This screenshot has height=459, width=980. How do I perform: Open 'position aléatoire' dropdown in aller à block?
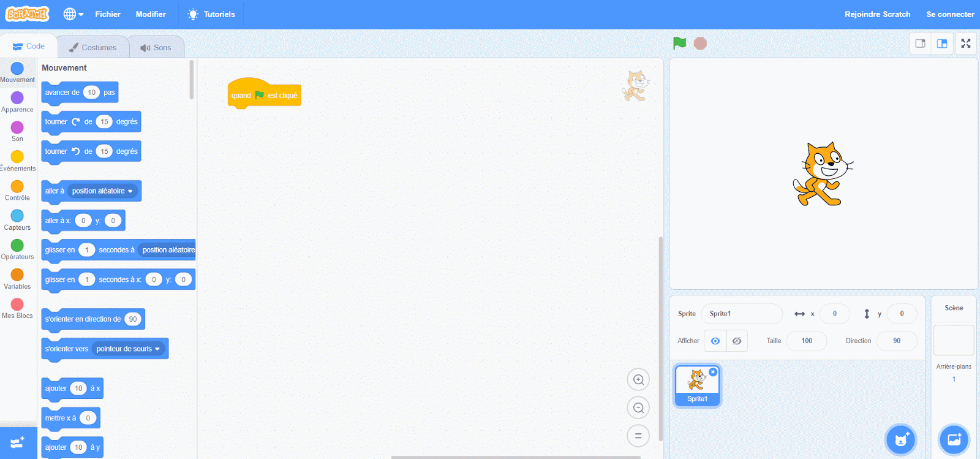(x=102, y=191)
